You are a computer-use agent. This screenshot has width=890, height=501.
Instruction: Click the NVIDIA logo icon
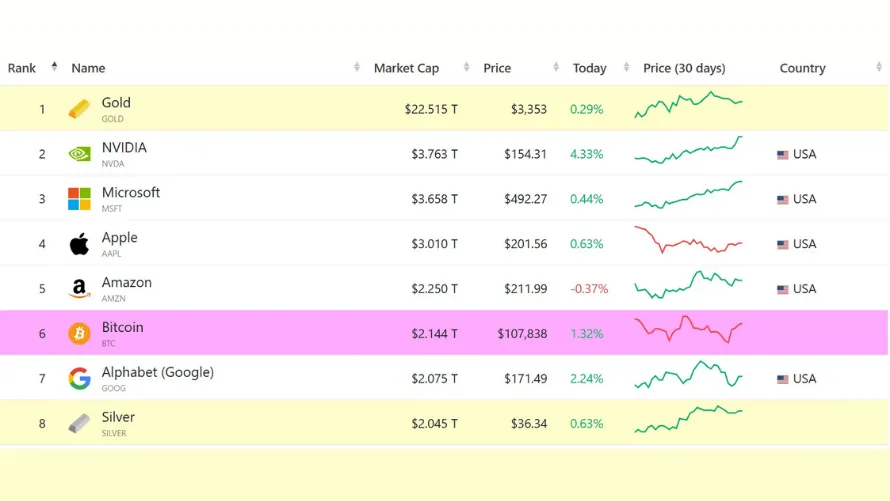click(79, 154)
